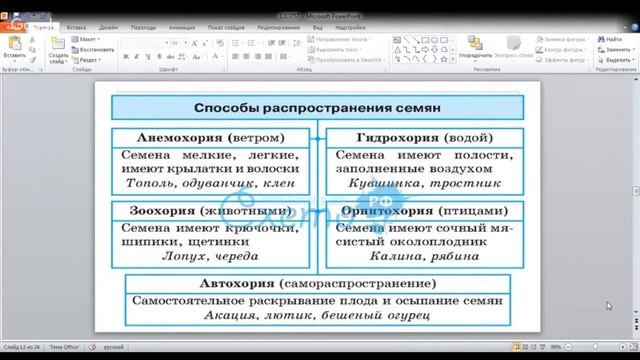
Task: Click the New Slide (Создать слайд) icon
Action: 58,44
